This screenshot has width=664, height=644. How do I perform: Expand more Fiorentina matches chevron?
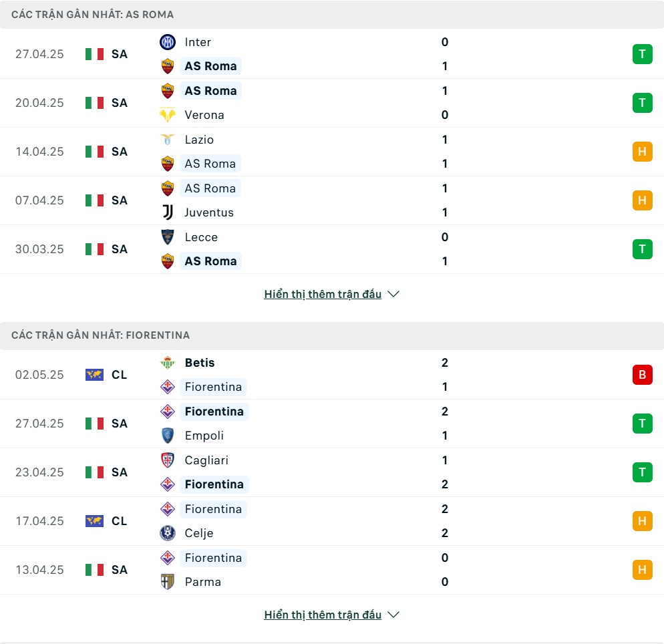point(393,615)
